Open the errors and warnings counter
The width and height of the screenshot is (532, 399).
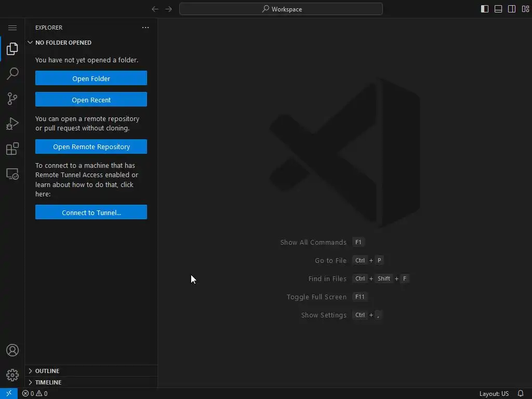35,394
